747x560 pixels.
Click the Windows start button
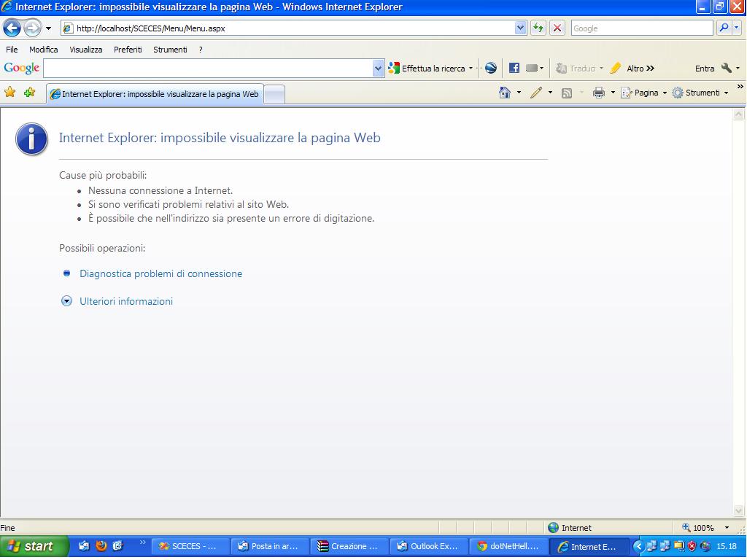[x=34, y=546]
